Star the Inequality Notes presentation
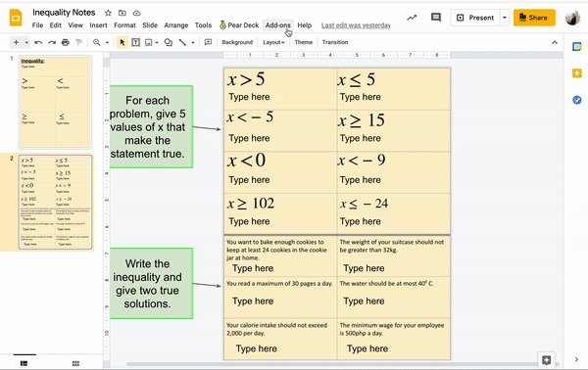 point(108,13)
